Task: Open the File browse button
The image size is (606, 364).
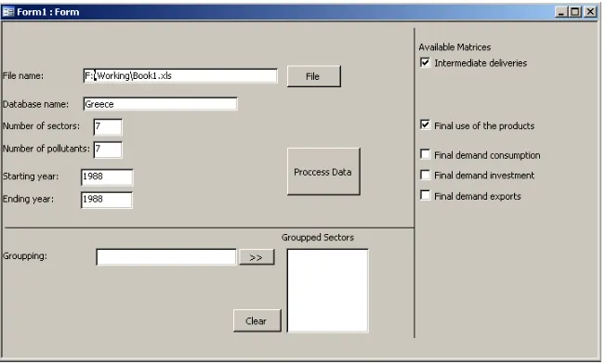Action: (314, 76)
